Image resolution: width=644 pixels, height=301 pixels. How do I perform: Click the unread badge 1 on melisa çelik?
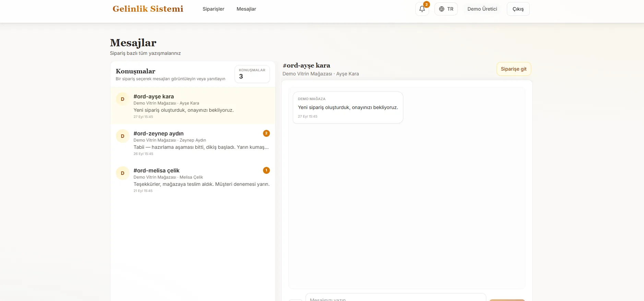266,170
